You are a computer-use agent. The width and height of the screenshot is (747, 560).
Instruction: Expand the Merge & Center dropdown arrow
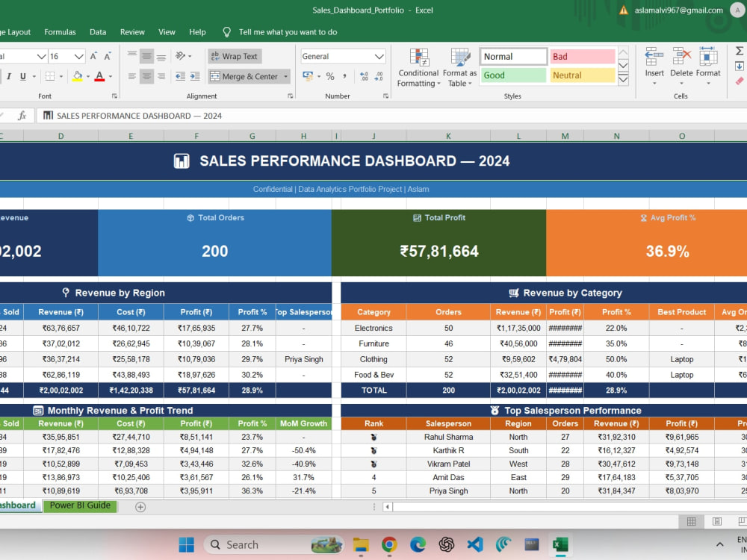point(286,76)
